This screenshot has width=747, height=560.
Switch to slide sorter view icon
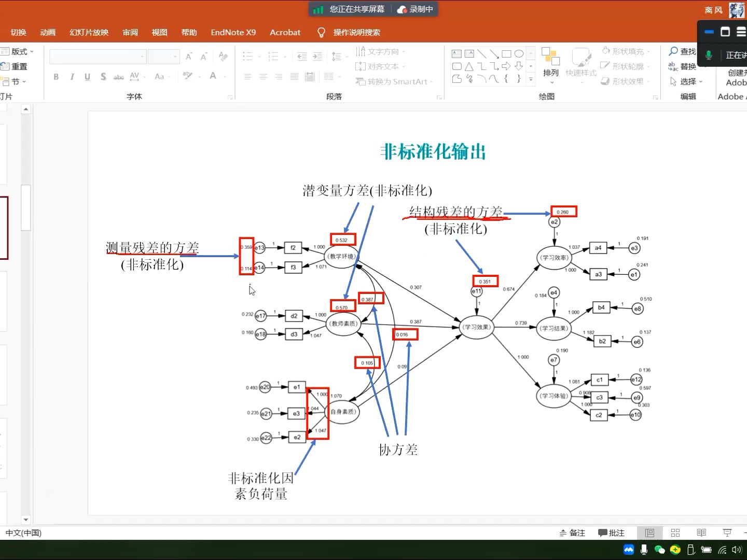675,533
